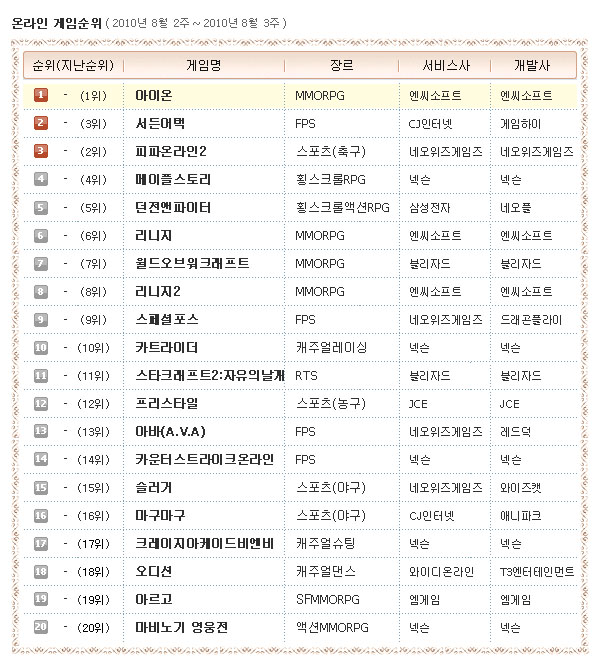
Task: Click the red rank 1 badge
Action: click(41, 95)
